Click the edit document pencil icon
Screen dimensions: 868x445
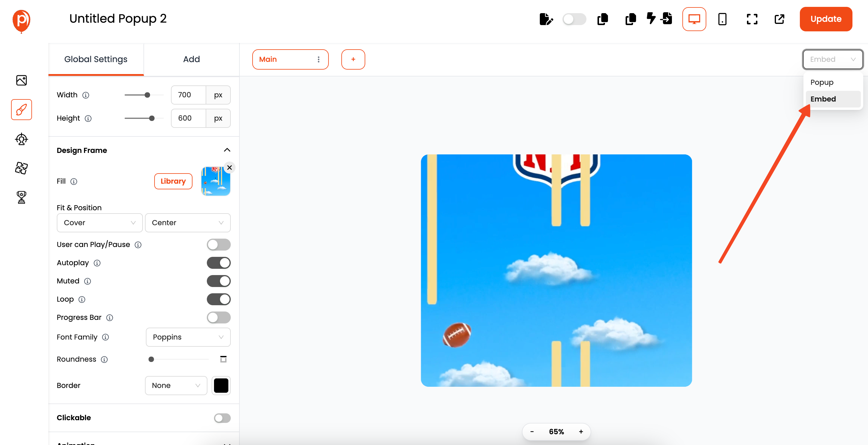(x=546, y=19)
